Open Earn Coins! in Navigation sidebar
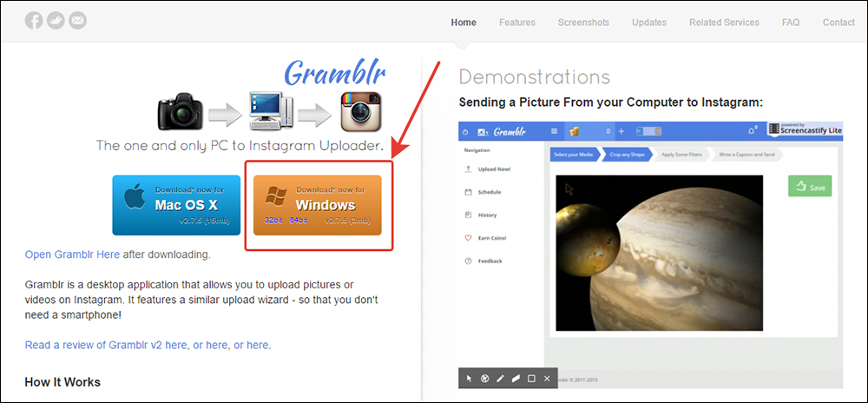This screenshot has width=868, height=403. [486, 238]
